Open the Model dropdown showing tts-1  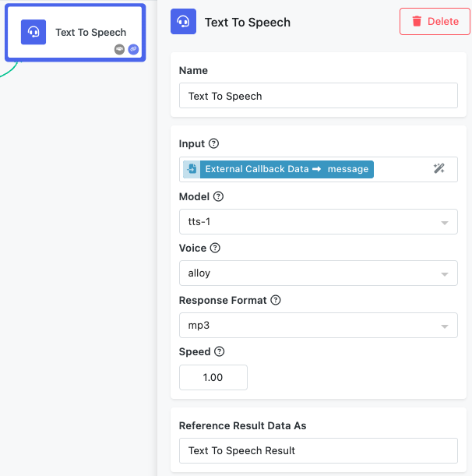(318, 221)
